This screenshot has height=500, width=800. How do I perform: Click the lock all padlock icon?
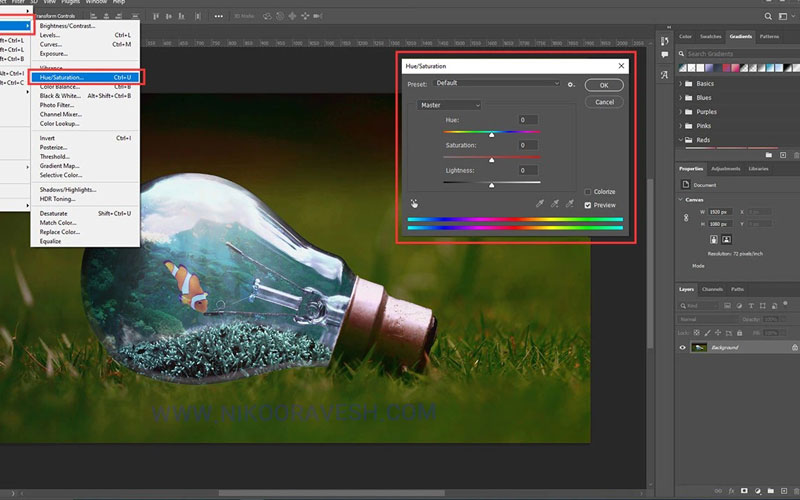(x=739, y=333)
